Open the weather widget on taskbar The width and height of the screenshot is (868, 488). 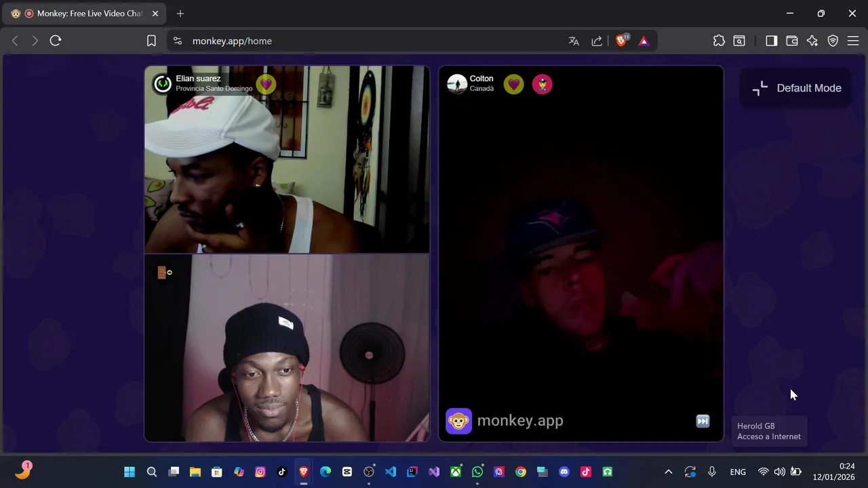(23, 471)
